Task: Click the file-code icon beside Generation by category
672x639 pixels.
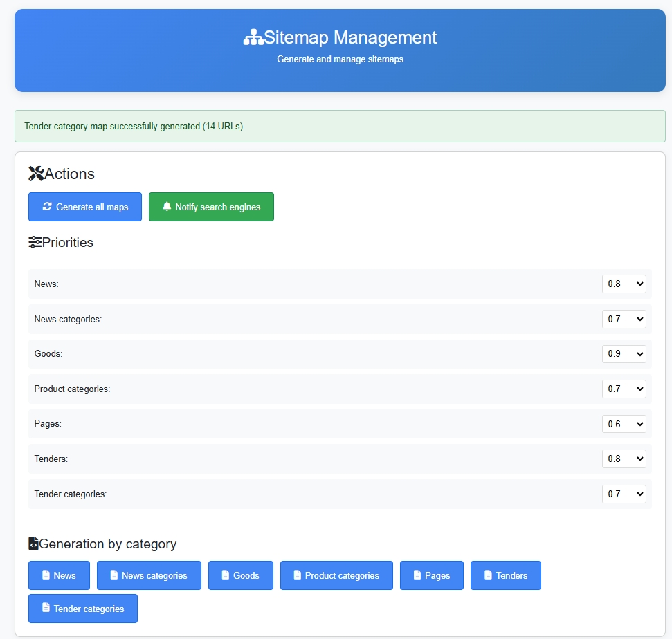Action: tap(33, 544)
